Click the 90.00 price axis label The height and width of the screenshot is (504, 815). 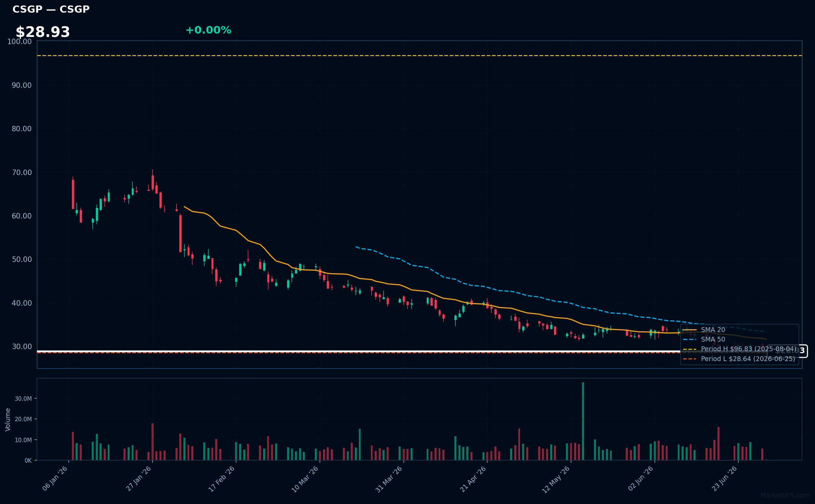click(x=22, y=85)
